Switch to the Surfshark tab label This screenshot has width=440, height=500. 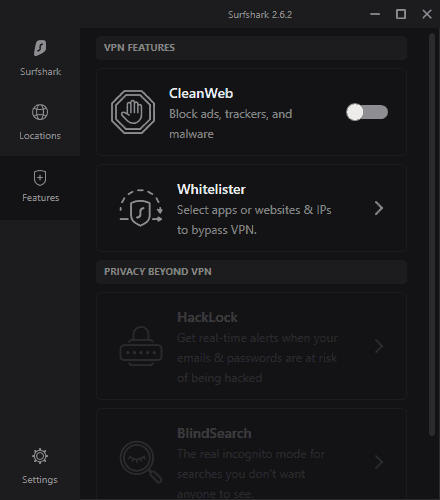click(x=40, y=72)
